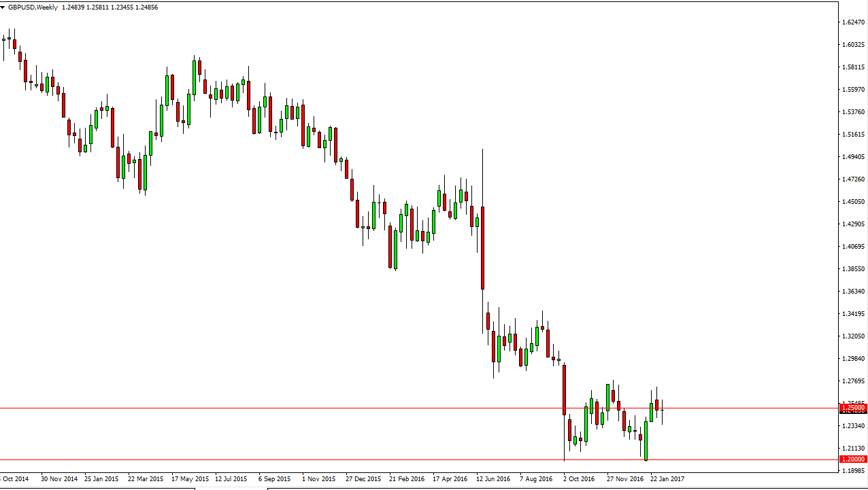
Task: Click the 1.21130 price axis label
Action: 853,449
